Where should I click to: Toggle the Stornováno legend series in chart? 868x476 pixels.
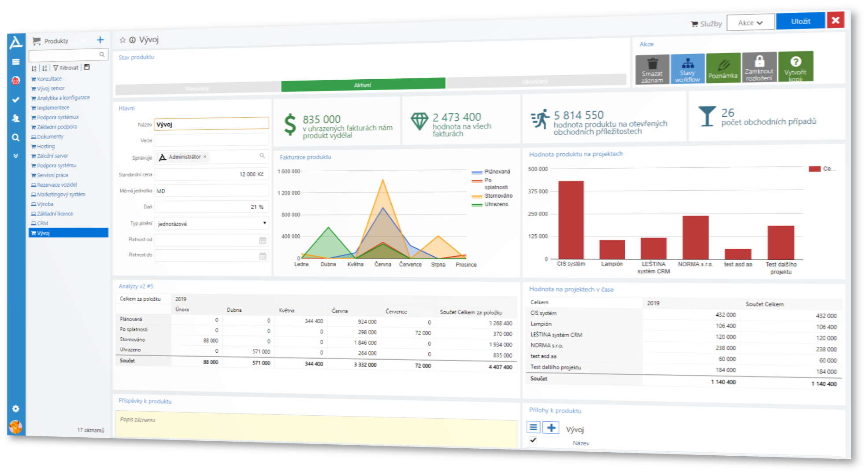pyautogui.click(x=492, y=196)
